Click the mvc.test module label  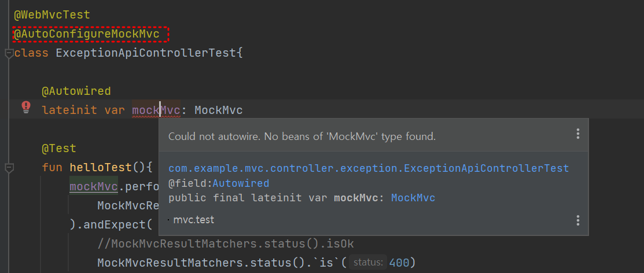click(x=193, y=220)
